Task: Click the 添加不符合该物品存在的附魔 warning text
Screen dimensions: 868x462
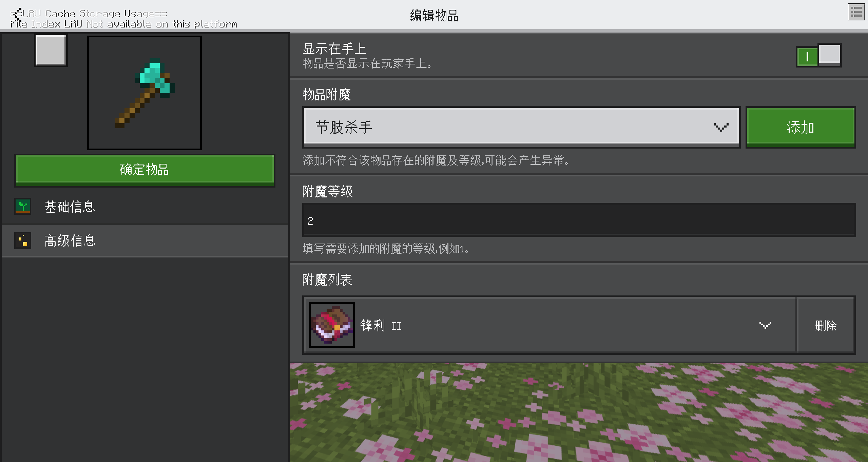Action: pos(436,160)
